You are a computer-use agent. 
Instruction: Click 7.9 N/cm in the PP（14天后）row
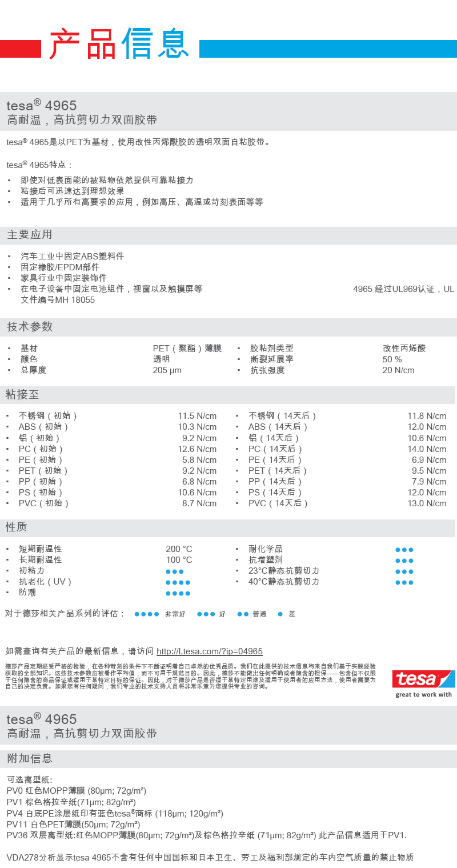pos(429,481)
